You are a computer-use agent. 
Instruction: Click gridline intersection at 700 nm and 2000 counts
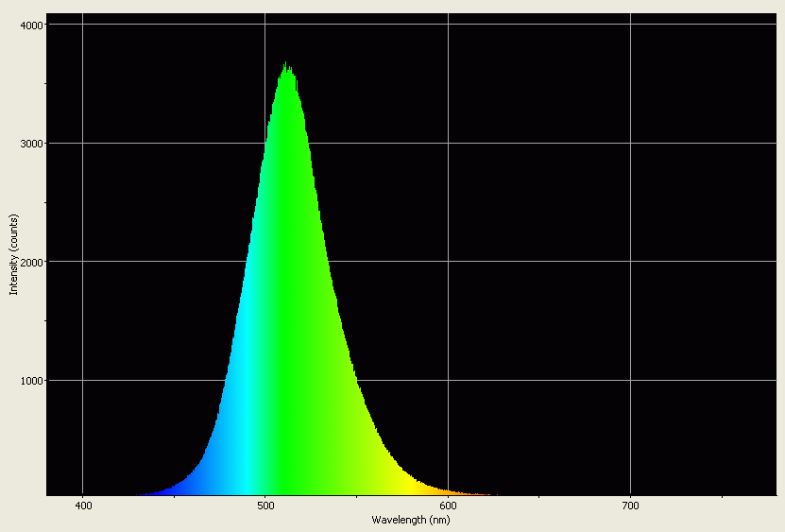630,262
